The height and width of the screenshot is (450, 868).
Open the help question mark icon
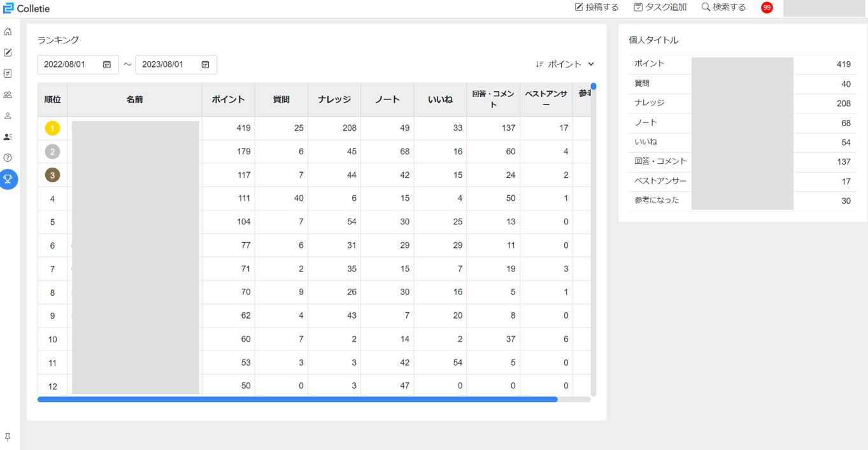pos(8,157)
